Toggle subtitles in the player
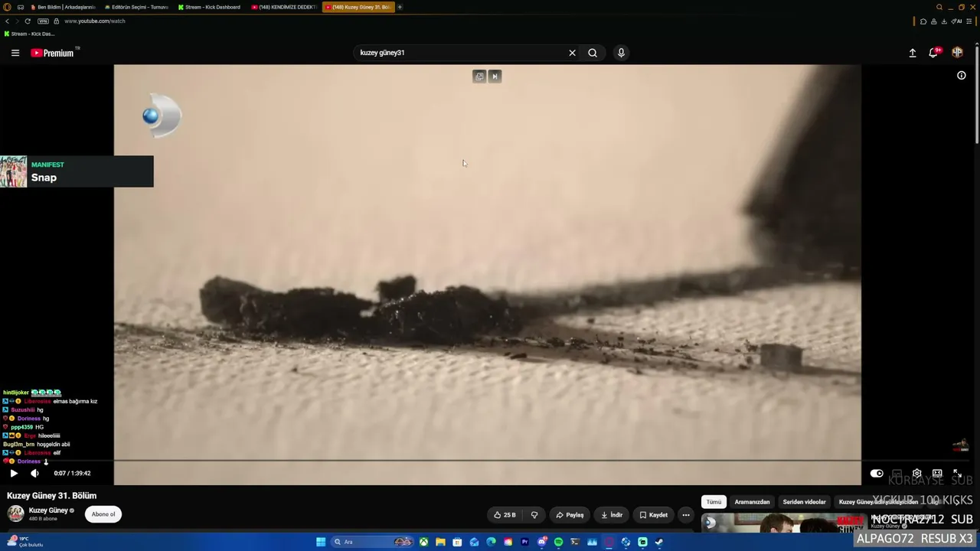This screenshot has height=551, width=980. coord(897,474)
